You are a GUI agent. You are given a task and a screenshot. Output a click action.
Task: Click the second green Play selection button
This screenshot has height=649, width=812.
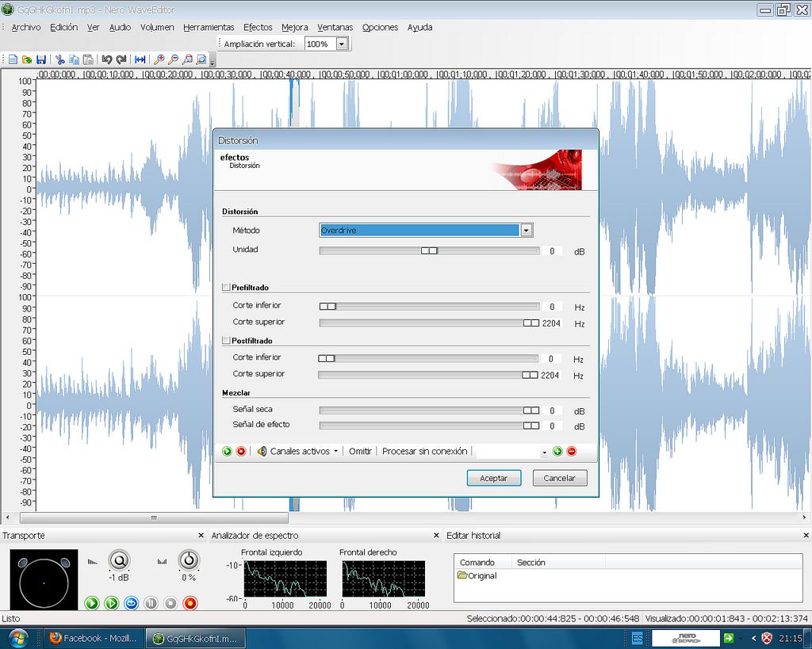point(111,603)
